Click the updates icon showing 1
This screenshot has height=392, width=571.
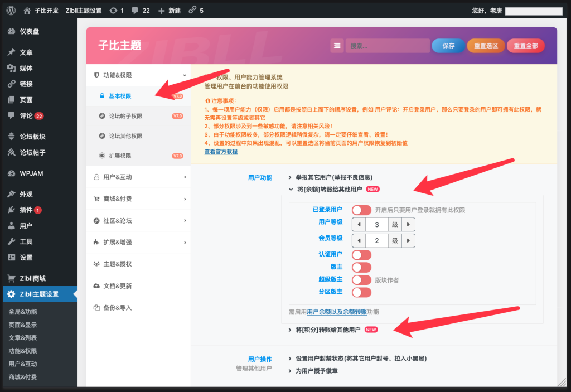click(113, 11)
